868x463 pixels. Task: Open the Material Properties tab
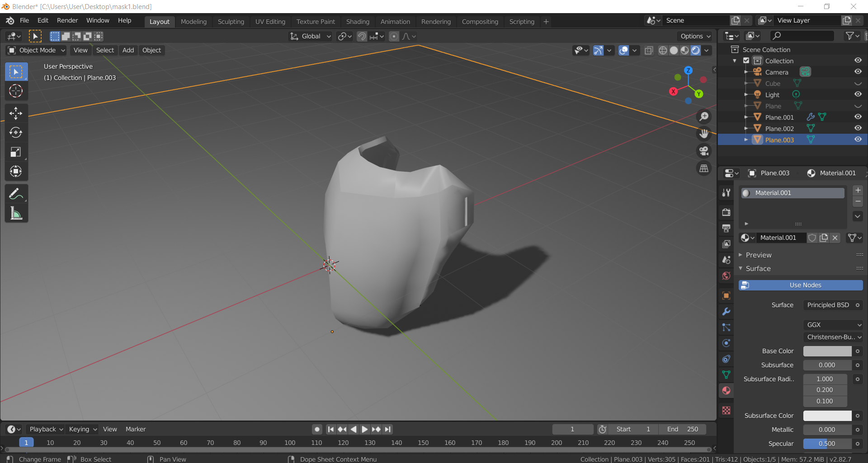pyautogui.click(x=726, y=390)
